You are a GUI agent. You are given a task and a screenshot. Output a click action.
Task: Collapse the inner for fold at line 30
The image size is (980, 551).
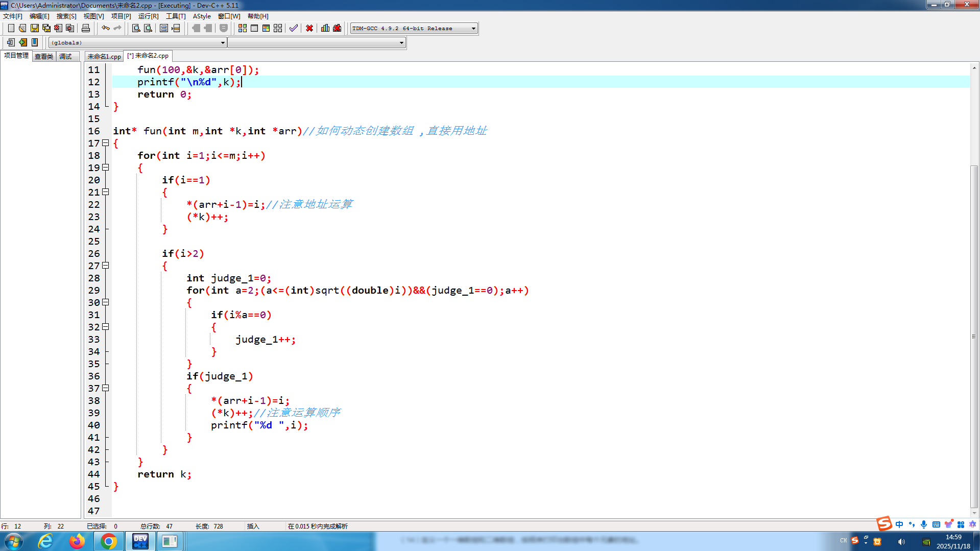click(x=106, y=302)
